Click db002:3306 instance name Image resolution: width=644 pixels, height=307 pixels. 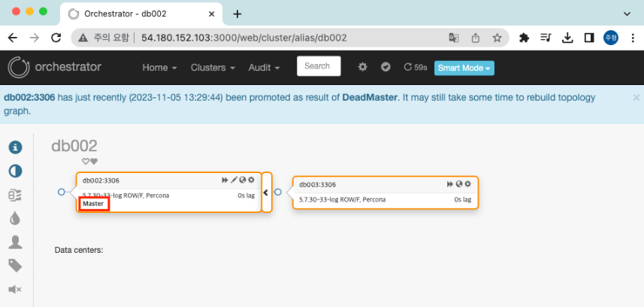tap(101, 181)
